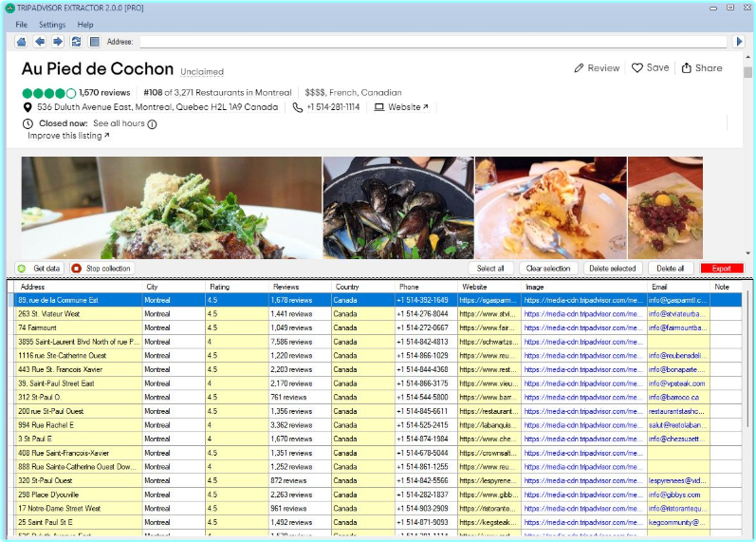
Task: Sort by the Email column header
Action: 678,287
